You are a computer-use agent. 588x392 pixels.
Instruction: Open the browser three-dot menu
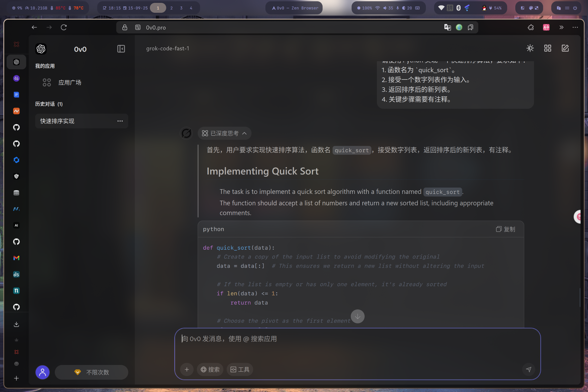[575, 27]
